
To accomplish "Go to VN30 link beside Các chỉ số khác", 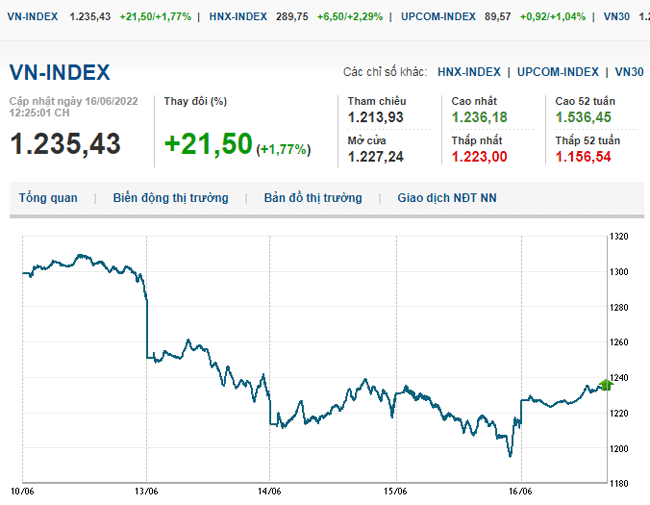I will pyautogui.click(x=629, y=72).
